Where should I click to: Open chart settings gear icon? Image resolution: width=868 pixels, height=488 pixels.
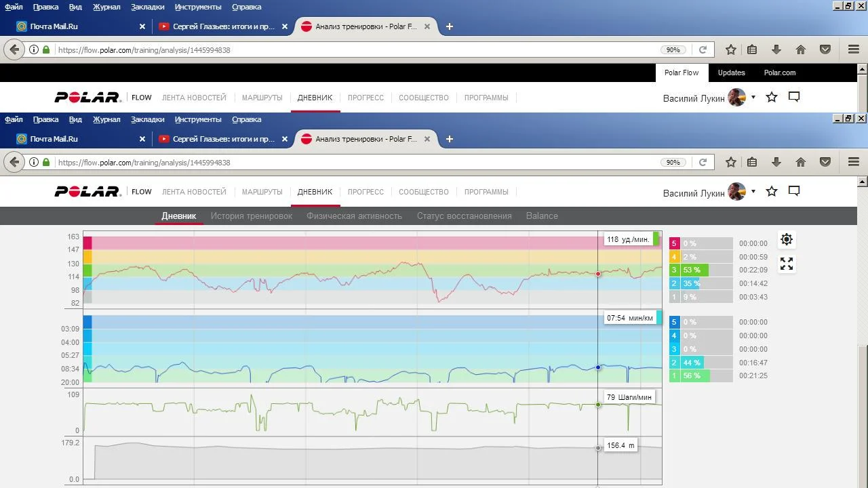[787, 239]
